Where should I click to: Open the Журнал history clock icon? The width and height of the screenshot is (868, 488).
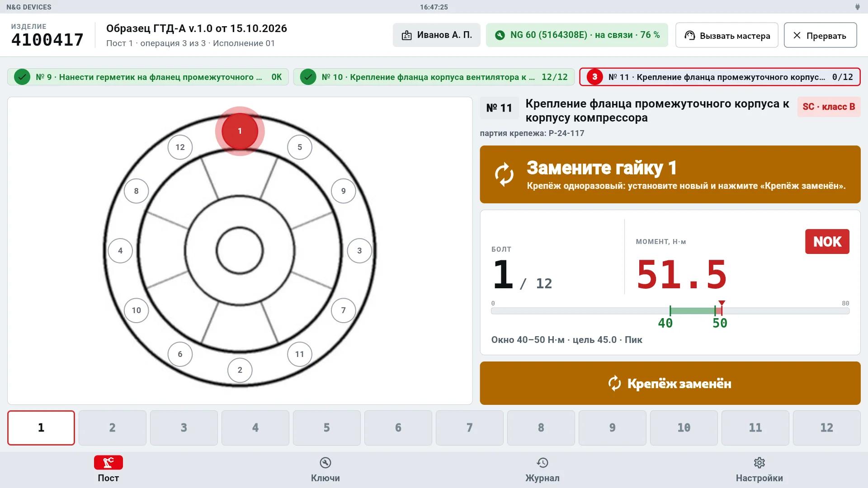click(542, 463)
